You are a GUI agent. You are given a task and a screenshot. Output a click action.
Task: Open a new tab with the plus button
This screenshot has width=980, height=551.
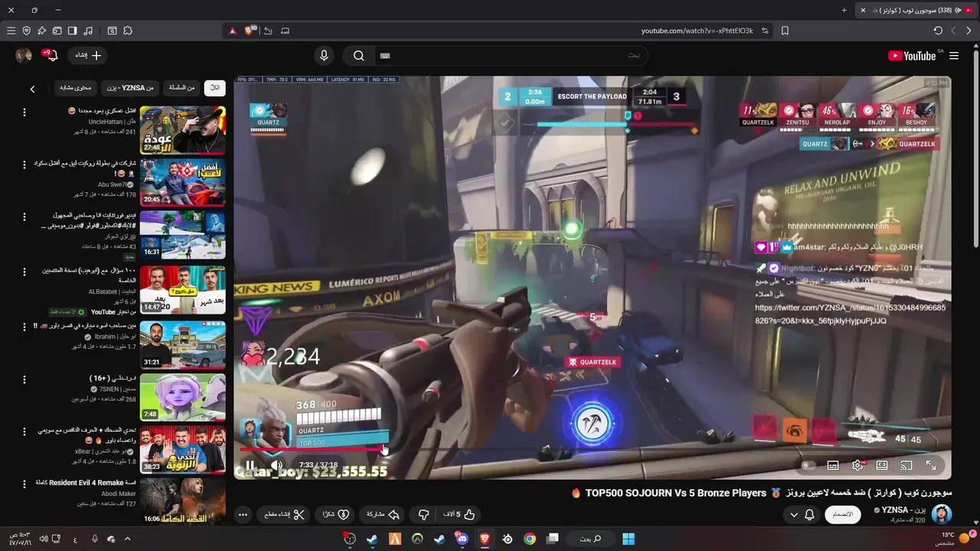[x=844, y=10]
